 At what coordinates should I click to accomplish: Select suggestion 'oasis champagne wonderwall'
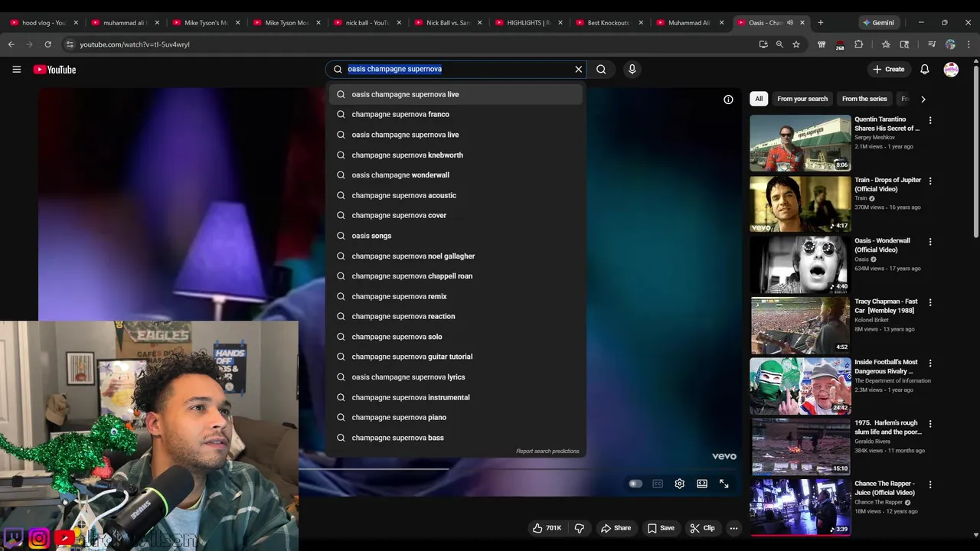(x=456, y=175)
